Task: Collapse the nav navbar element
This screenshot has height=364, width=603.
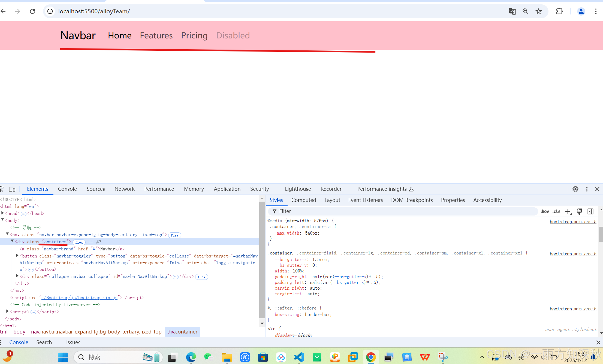Action: (8, 234)
